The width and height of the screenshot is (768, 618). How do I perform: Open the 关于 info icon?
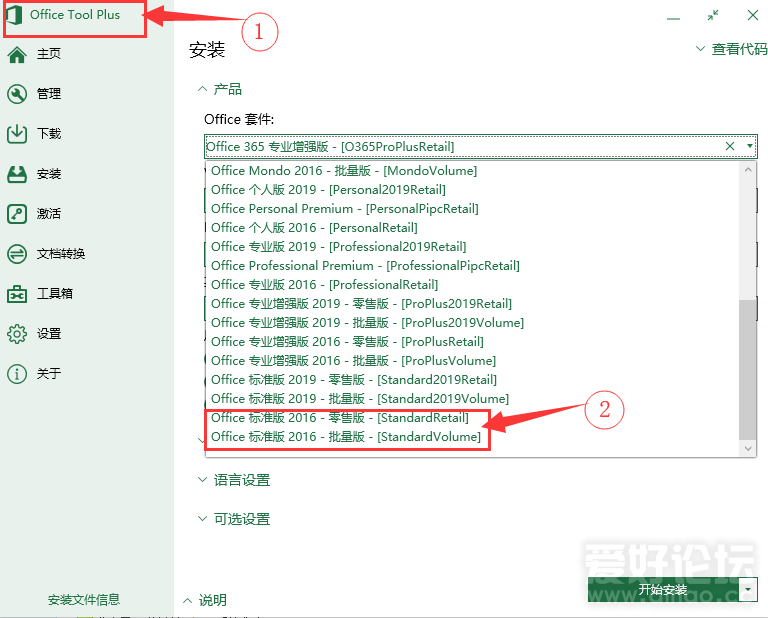tap(17, 374)
